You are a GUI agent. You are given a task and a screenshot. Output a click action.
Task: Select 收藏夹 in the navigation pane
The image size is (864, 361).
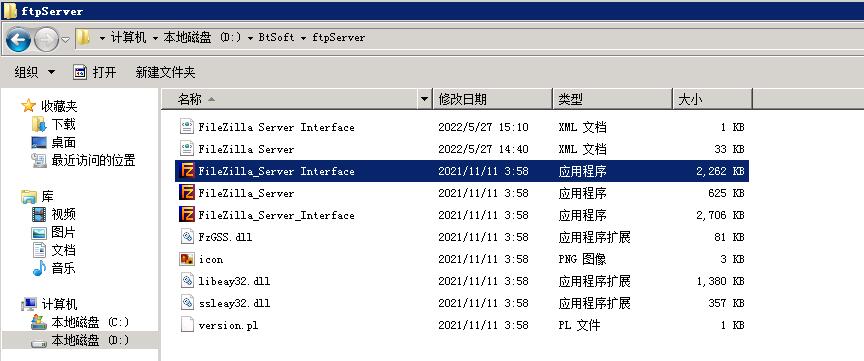tap(59, 106)
